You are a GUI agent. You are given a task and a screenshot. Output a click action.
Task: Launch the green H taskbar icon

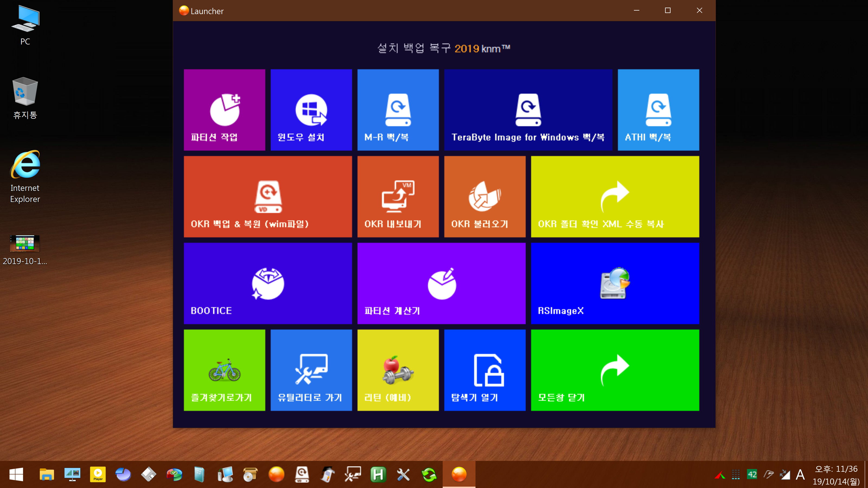pyautogui.click(x=378, y=474)
